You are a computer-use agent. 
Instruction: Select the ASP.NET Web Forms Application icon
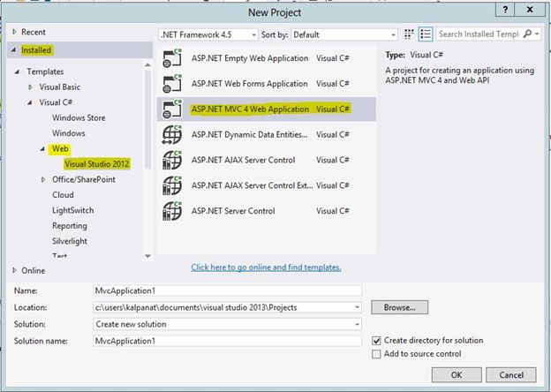pyautogui.click(x=172, y=84)
